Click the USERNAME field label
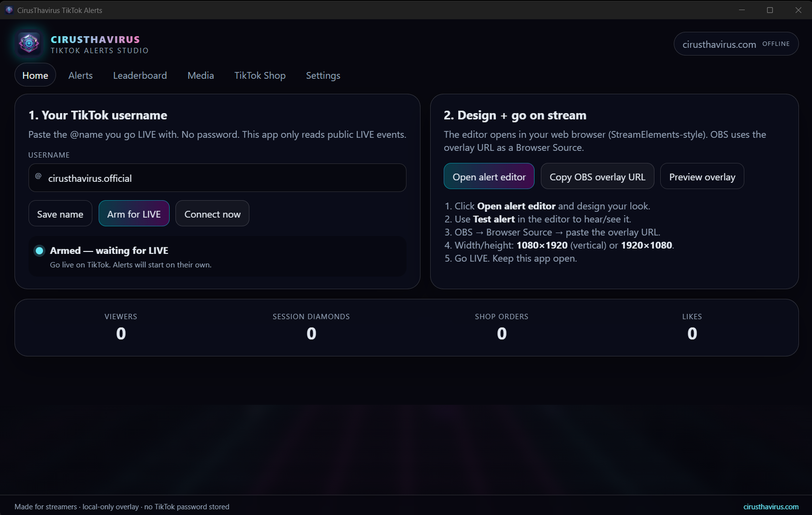Screen dimensions: 812x515 click(x=49, y=155)
